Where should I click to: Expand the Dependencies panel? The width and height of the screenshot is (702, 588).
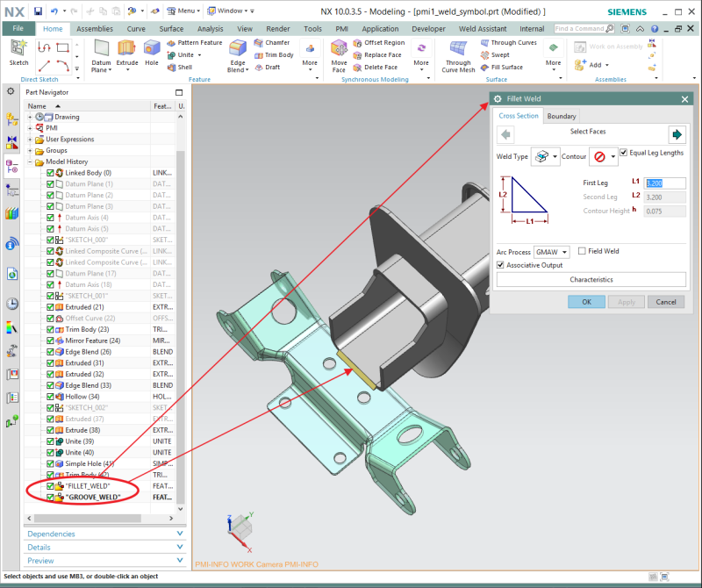104,534
